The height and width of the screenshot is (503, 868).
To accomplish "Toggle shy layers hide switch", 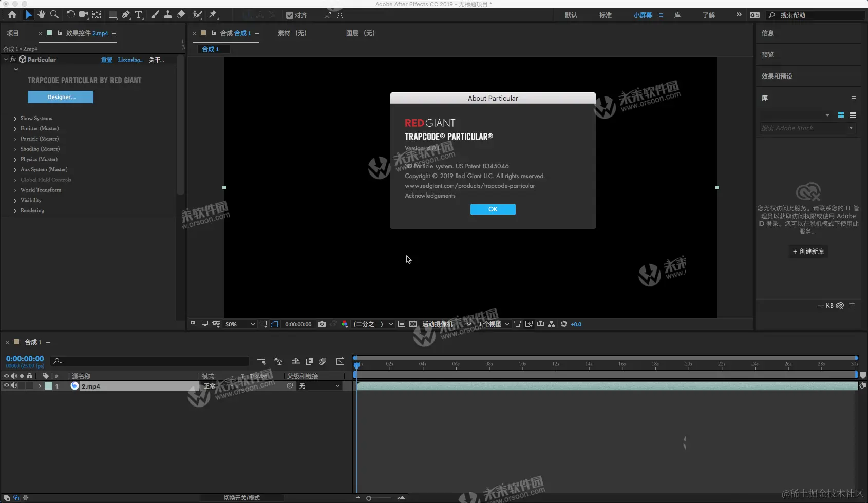I will coord(296,361).
